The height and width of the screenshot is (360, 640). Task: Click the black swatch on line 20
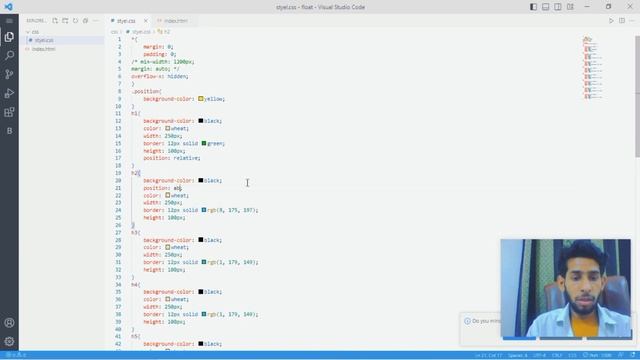pyautogui.click(x=200, y=180)
